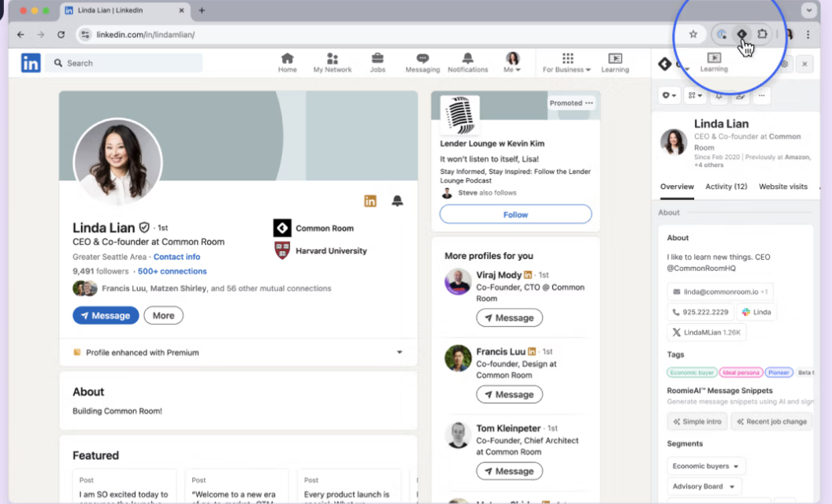The width and height of the screenshot is (832, 504).
Task: Open the Jobs icon in navigation
Action: tap(377, 61)
